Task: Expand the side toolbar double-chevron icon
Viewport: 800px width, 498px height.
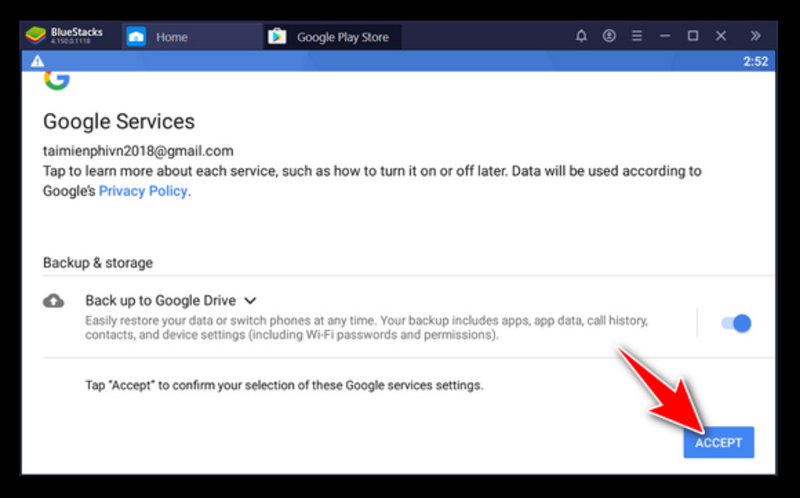Action: coord(755,36)
